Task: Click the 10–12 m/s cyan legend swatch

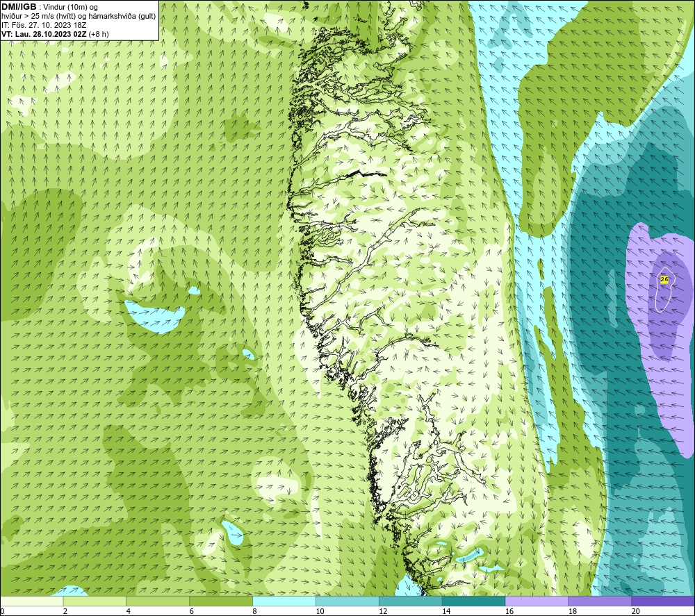Action: click(x=347, y=601)
